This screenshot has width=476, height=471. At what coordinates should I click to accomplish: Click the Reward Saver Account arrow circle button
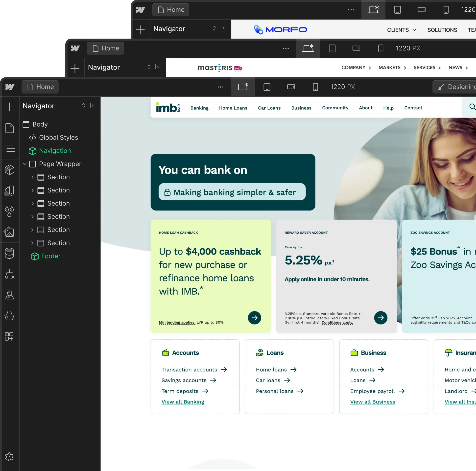(x=381, y=318)
